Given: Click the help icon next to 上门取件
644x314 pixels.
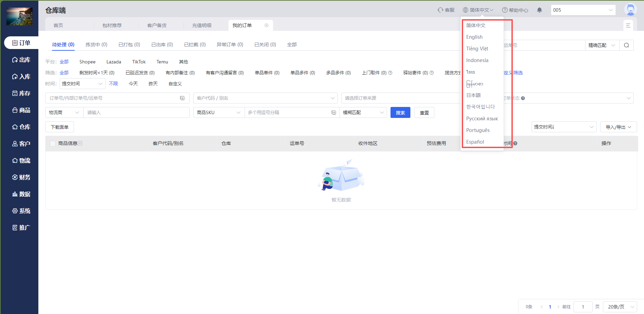Looking at the screenshot, I should [x=390, y=73].
